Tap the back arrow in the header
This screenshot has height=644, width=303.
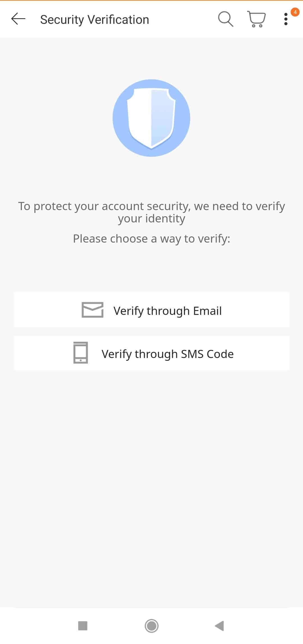tap(18, 19)
